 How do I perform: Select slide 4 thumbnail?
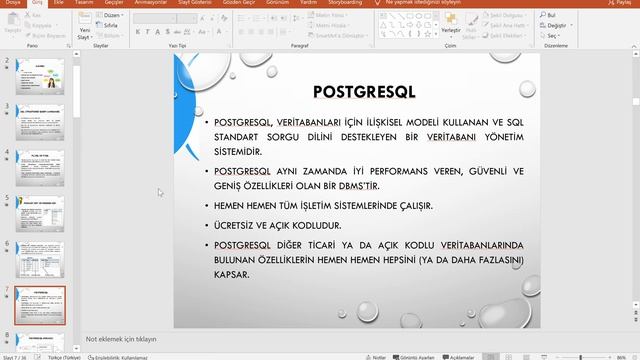pyautogui.click(x=40, y=168)
